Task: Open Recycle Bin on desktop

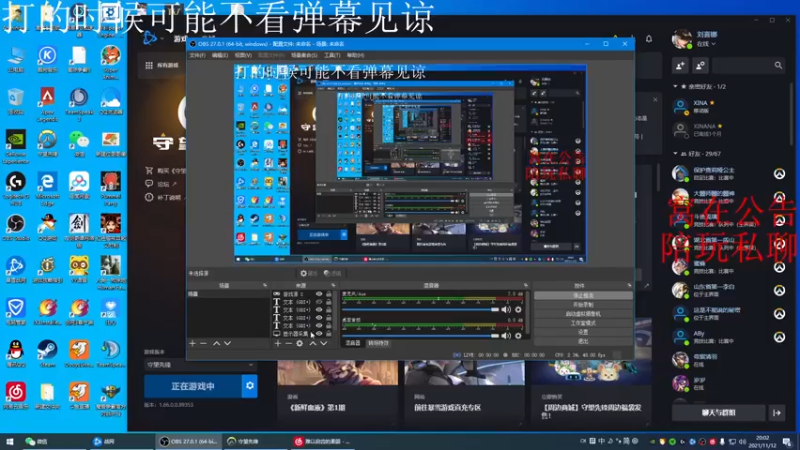Action: [16, 101]
